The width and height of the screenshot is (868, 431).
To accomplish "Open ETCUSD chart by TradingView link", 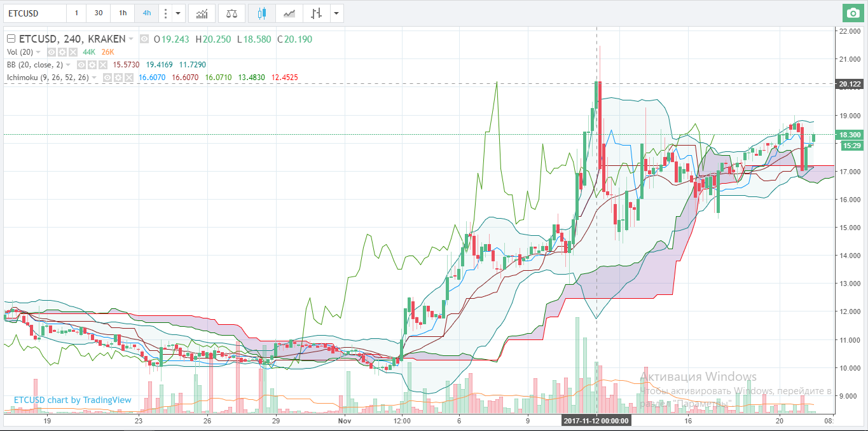I will 72,400.
